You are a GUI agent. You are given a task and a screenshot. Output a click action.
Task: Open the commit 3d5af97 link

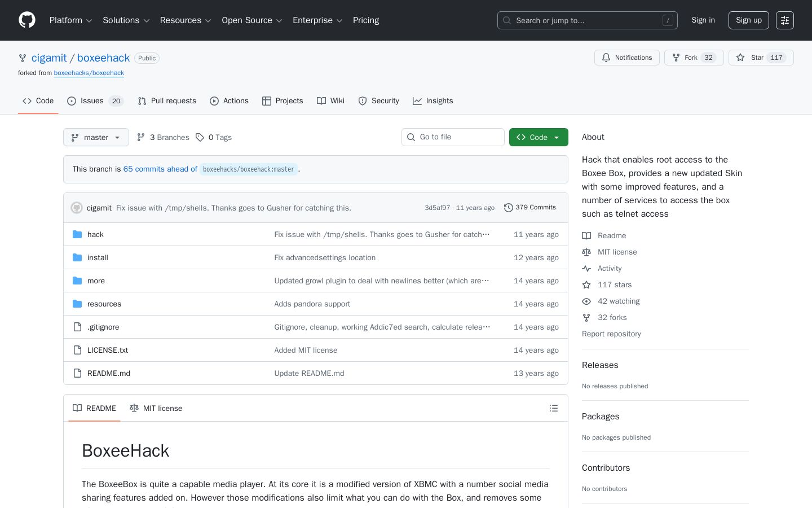[438, 208]
